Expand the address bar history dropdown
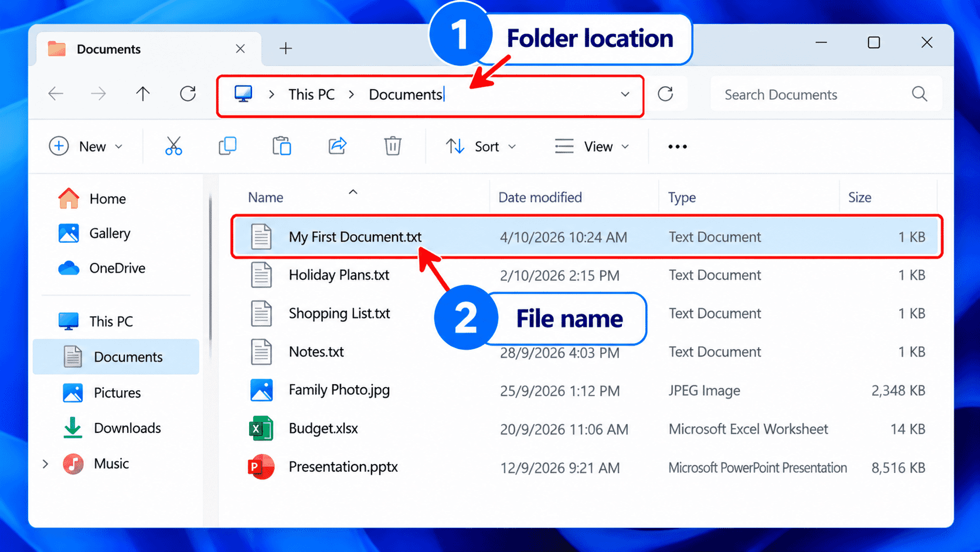The height and width of the screenshot is (552, 980). pos(625,94)
